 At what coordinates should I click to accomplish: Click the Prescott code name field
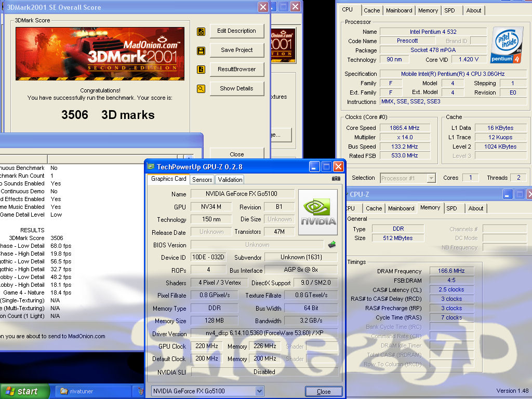(407, 41)
